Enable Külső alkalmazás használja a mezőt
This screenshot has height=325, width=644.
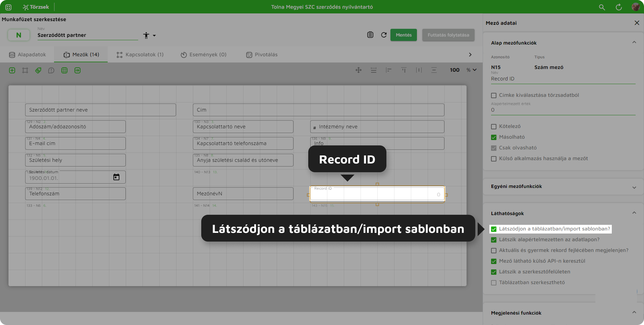494,159
